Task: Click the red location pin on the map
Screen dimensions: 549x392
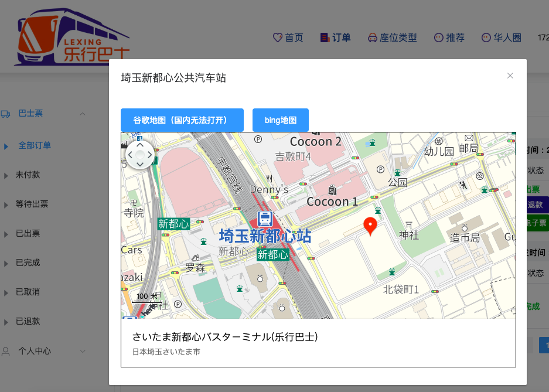Action: 370,225
